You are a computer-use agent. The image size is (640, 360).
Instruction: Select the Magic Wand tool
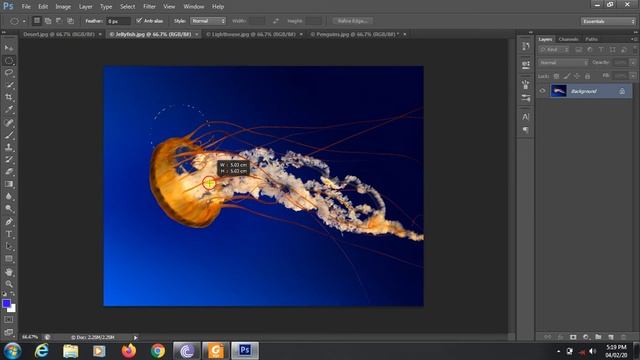[9, 85]
